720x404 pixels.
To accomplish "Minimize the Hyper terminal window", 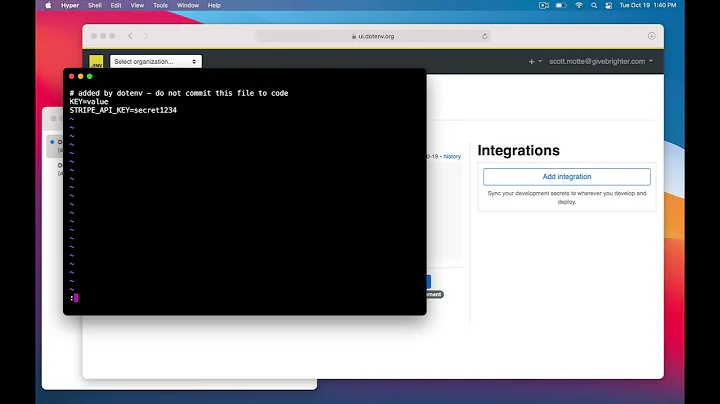I will click(80, 76).
